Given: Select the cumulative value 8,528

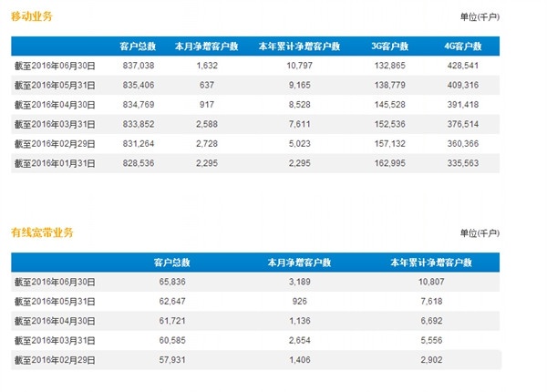Looking at the screenshot, I should 300,105.
